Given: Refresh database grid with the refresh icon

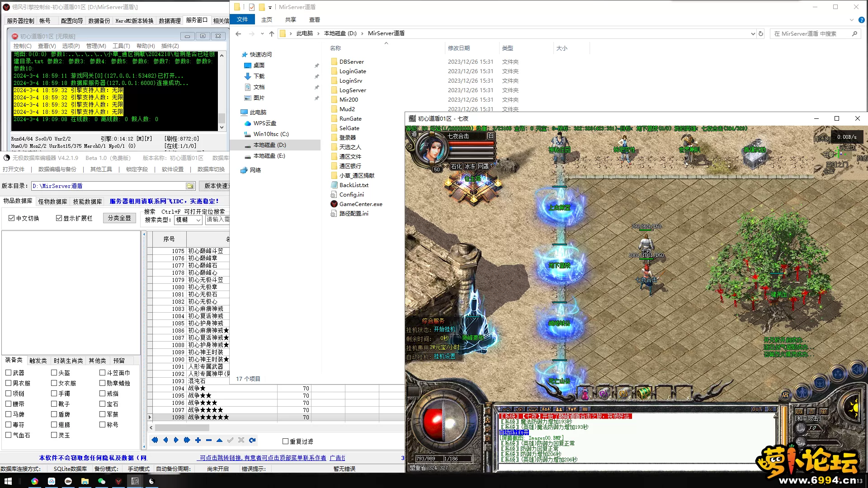Looking at the screenshot, I should pos(252,440).
